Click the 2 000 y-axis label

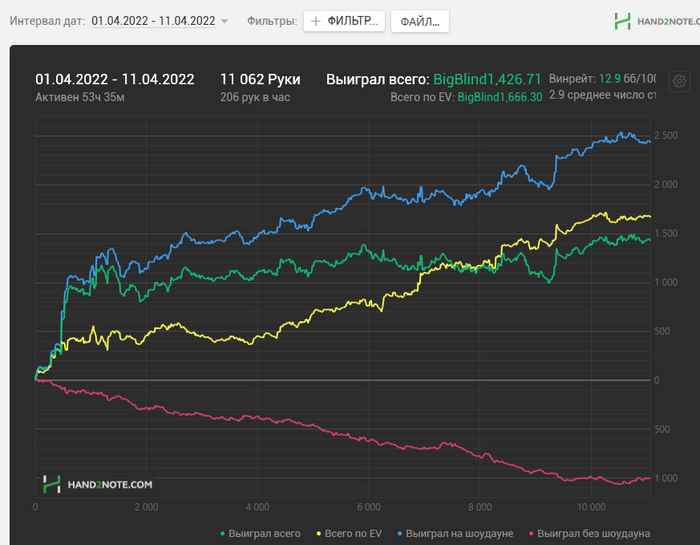click(666, 184)
